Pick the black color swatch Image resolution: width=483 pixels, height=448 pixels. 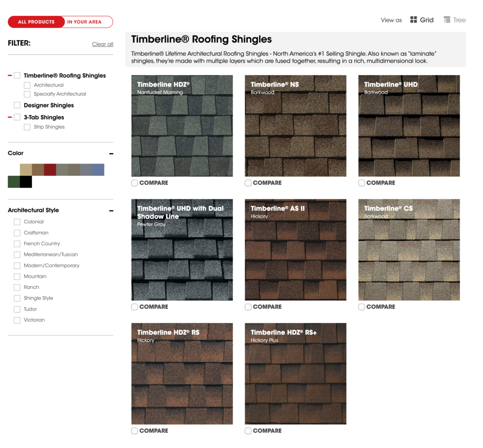(x=26, y=182)
